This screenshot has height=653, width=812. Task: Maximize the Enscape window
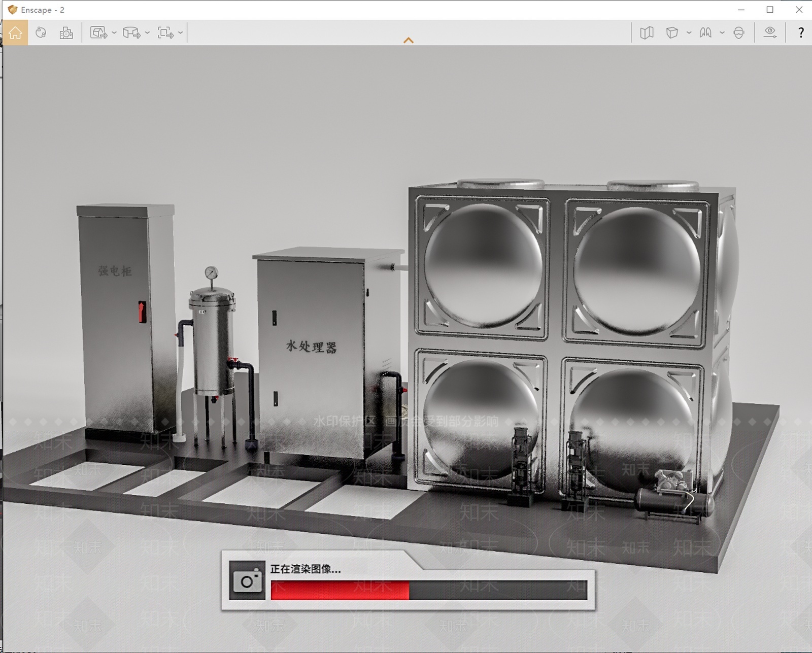[770, 10]
